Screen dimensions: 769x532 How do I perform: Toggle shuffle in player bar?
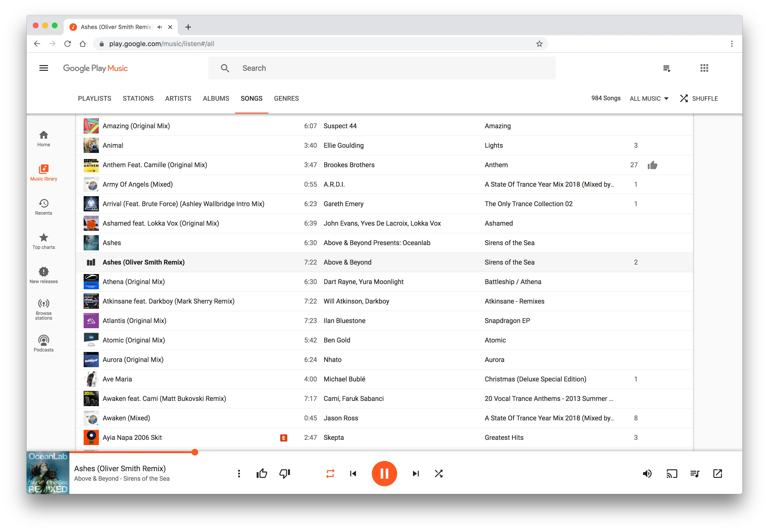click(x=438, y=473)
